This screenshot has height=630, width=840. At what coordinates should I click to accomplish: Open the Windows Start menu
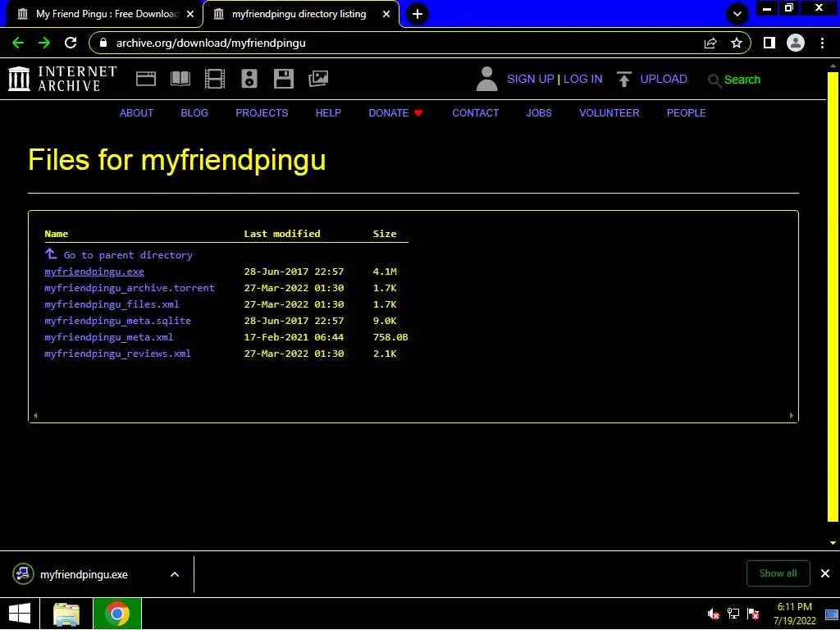pyautogui.click(x=20, y=614)
